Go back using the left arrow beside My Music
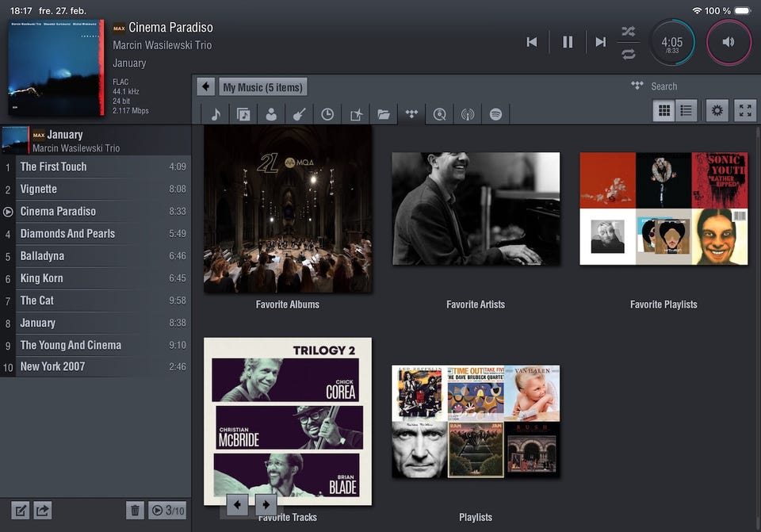 (x=206, y=87)
